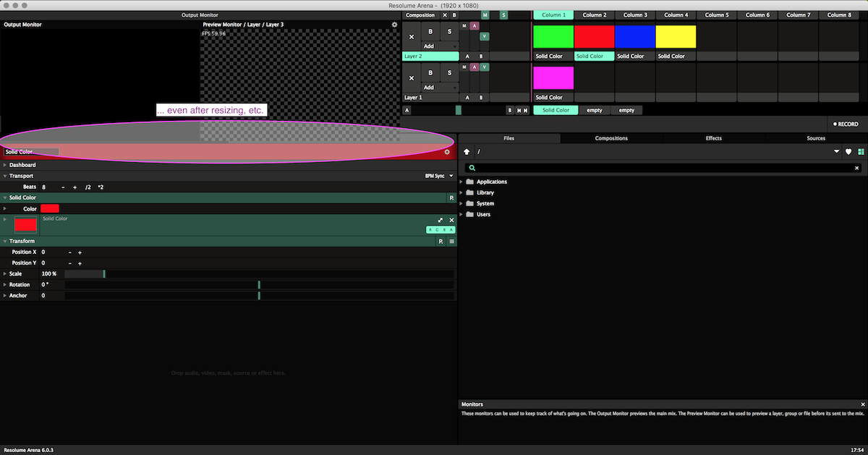This screenshot has height=455, width=868.
Task: Clear the file browser search field
Action: pos(857,168)
